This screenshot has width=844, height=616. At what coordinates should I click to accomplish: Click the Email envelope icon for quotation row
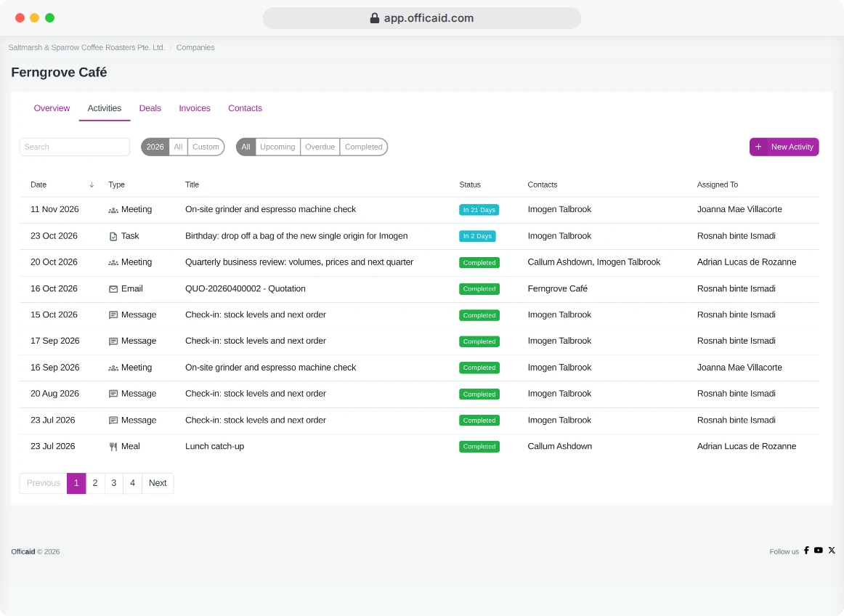pyautogui.click(x=113, y=289)
